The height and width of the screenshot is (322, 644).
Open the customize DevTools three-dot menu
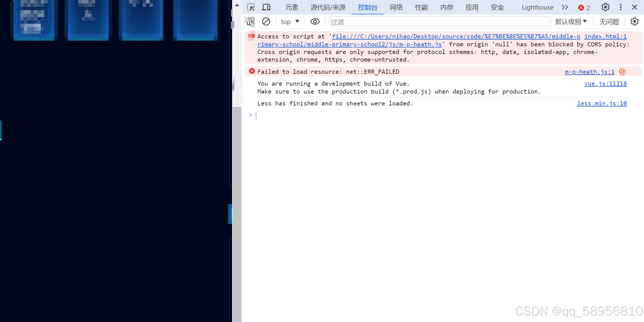(x=621, y=7)
